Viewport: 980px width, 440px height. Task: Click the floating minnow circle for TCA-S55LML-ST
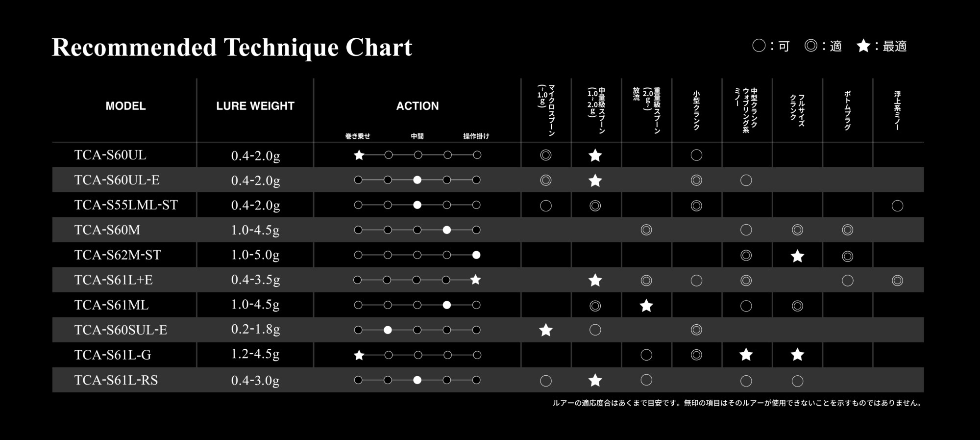[x=897, y=206]
